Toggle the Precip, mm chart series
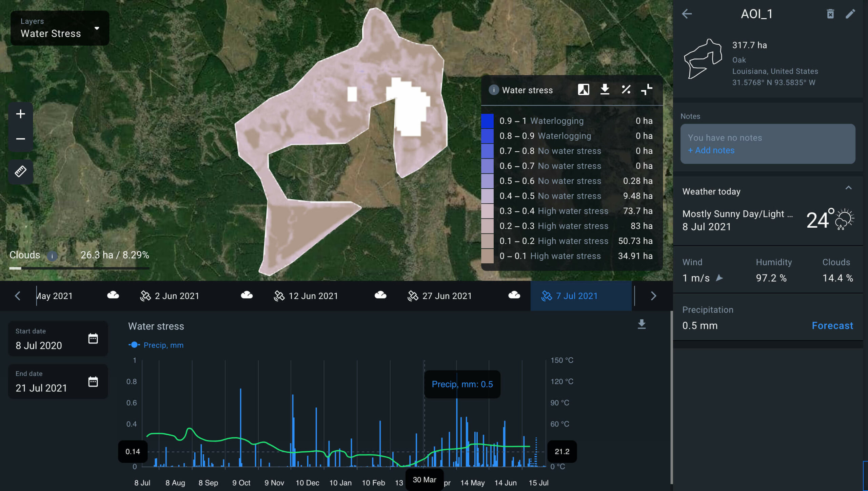The width and height of the screenshot is (868, 491). [x=156, y=345]
